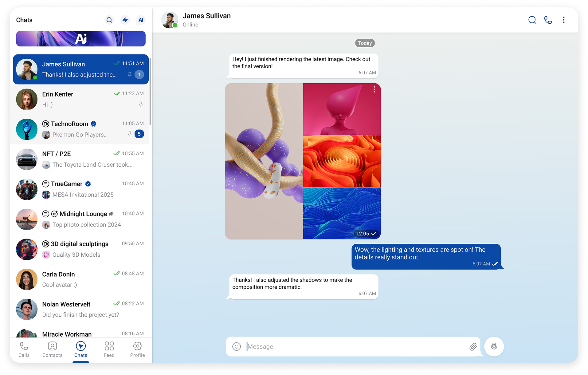Open three-dot menu on image collage

374,89
